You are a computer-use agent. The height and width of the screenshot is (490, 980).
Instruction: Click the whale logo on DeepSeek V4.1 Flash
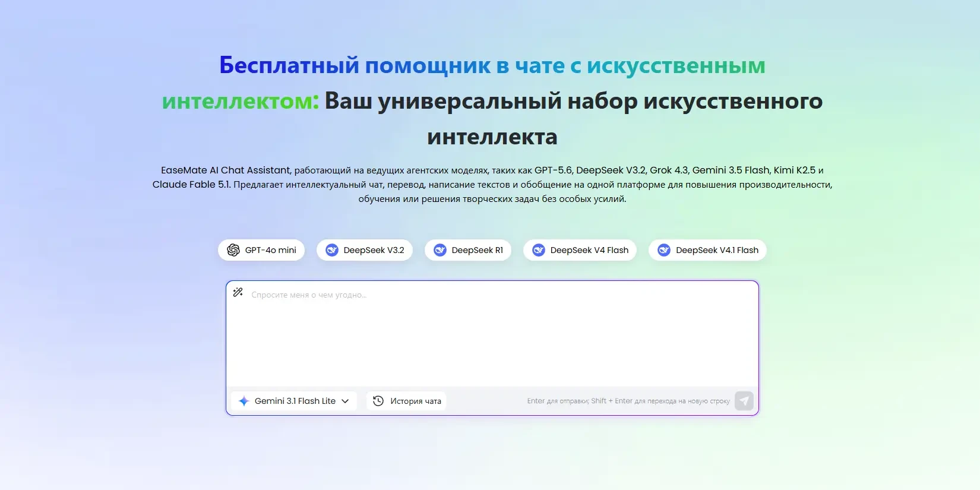pyautogui.click(x=664, y=250)
